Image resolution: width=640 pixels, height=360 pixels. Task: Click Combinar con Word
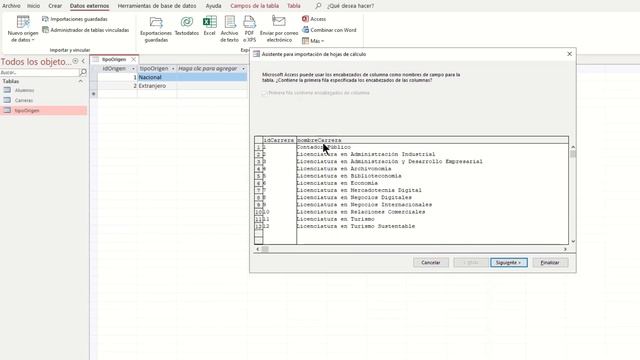point(329,30)
